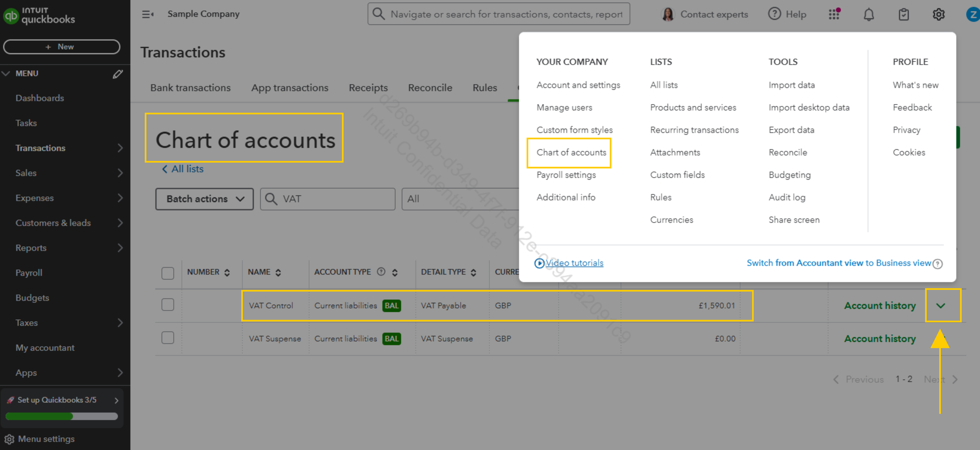
Task: Open the apps grid icon
Action: click(834, 15)
